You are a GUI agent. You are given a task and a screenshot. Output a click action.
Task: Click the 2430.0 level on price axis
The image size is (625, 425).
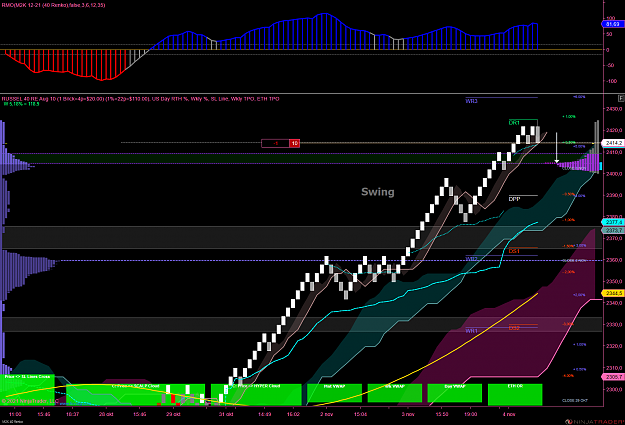[614, 108]
